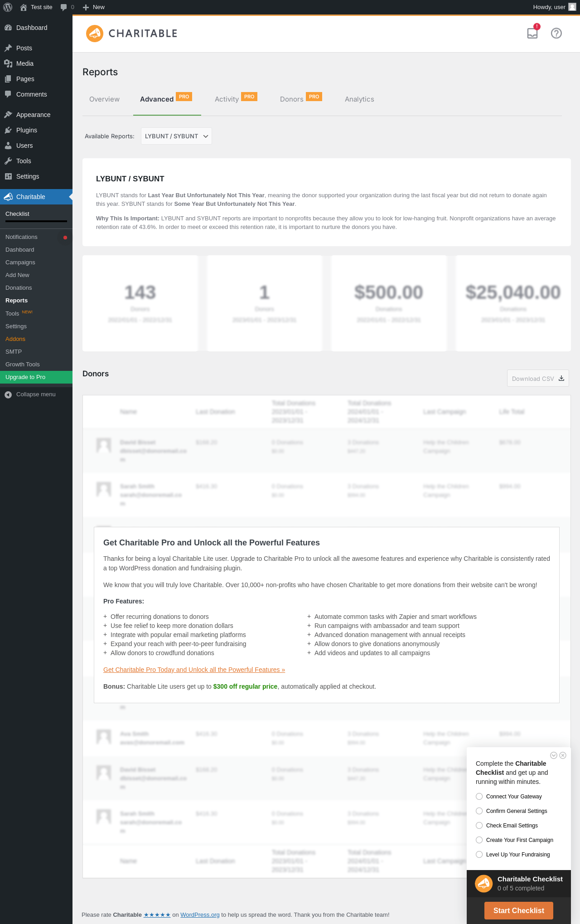Open SMTP in Charitable submenu
The image size is (580, 924).
14,352
